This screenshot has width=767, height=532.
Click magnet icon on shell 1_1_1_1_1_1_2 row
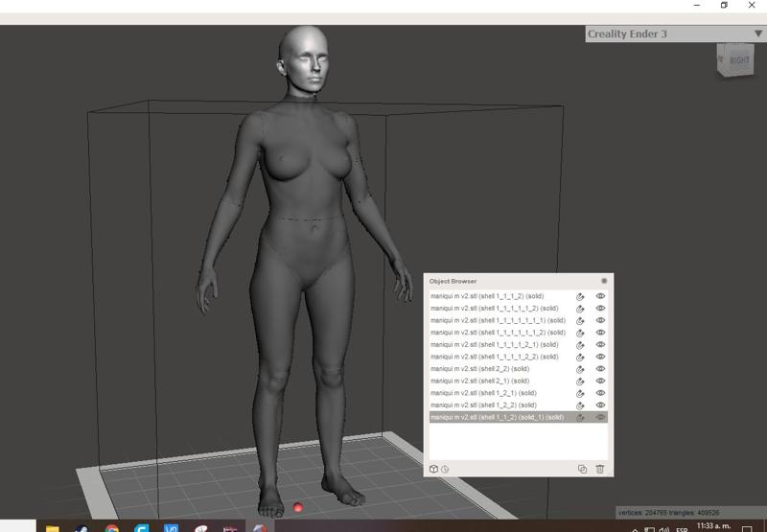pyautogui.click(x=580, y=333)
